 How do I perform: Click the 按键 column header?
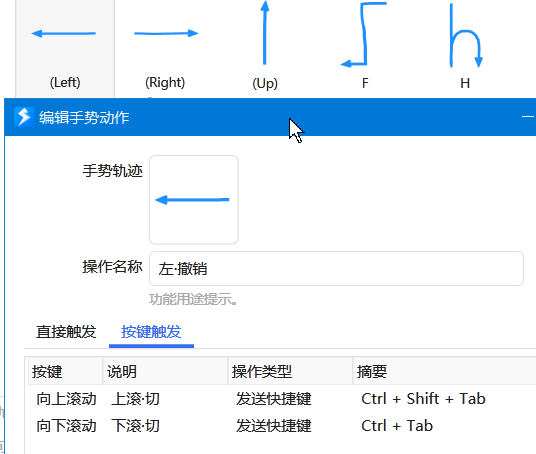(65, 371)
